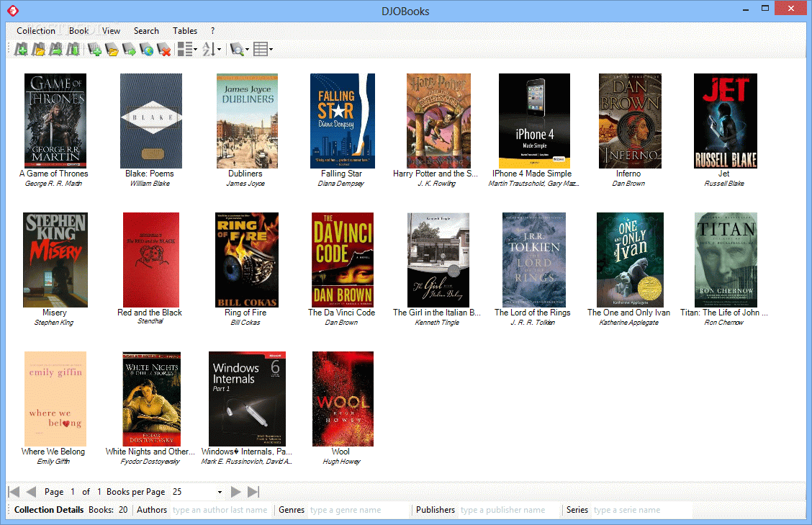
Task: Click the tables grid toolbar icon
Action: click(x=261, y=49)
